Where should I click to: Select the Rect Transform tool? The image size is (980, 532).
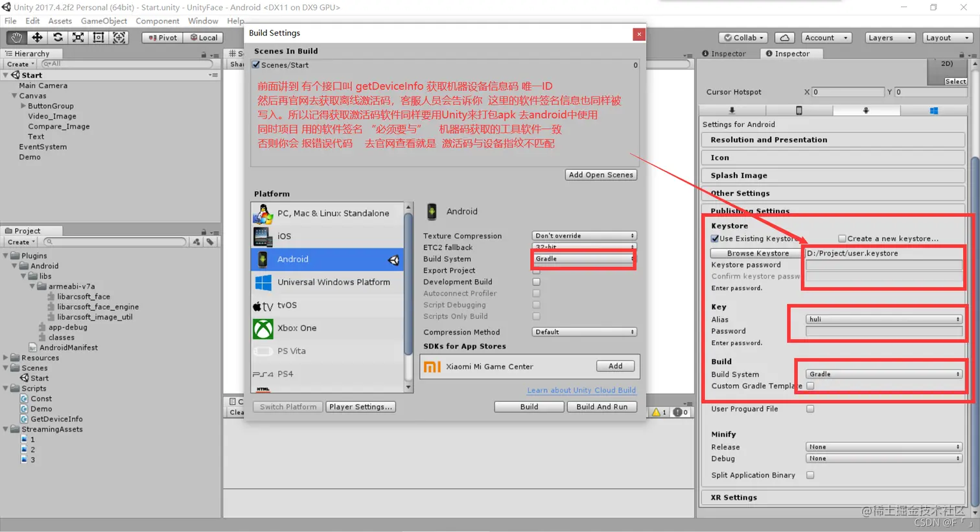click(99, 38)
